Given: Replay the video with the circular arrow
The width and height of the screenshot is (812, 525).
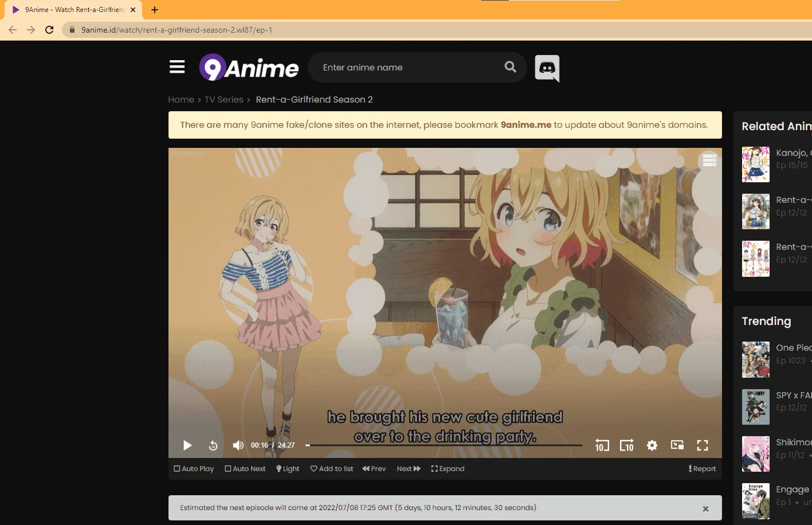Looking at the screenshot, I should pos(213,445).
